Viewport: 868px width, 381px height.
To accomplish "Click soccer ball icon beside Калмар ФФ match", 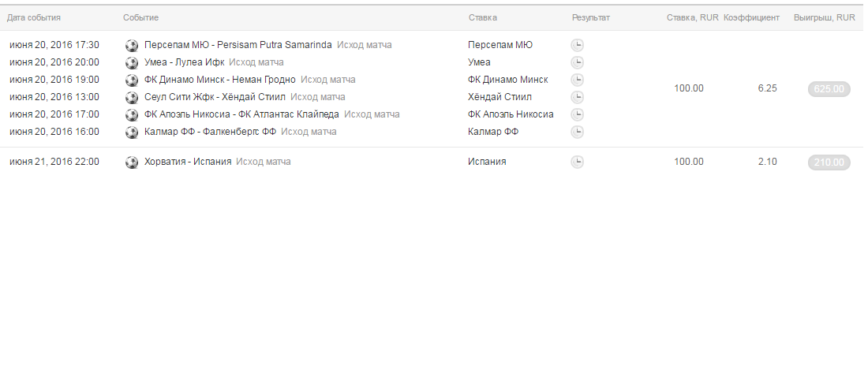I will coord(132,132).
